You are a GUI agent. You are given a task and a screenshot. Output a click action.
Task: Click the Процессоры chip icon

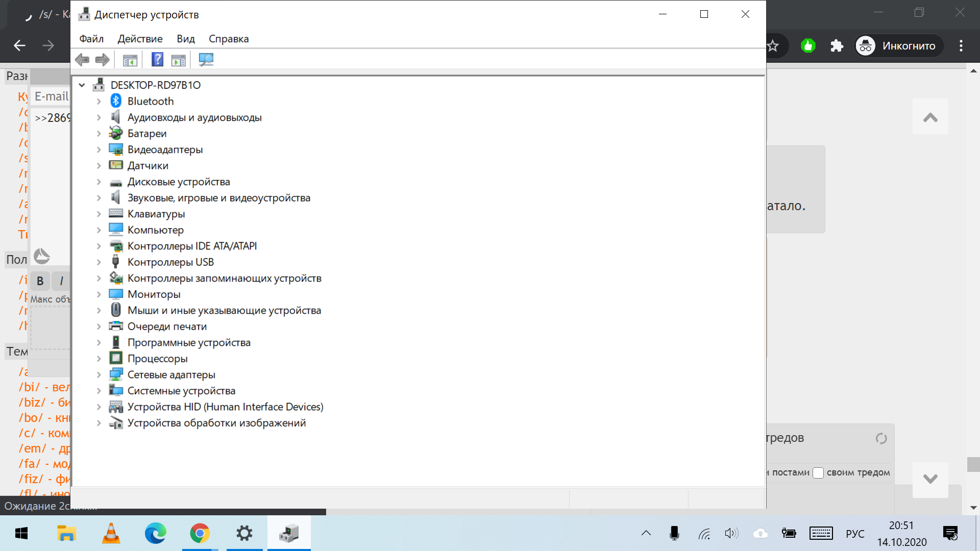pyautogui.click(x=116, y=358)
